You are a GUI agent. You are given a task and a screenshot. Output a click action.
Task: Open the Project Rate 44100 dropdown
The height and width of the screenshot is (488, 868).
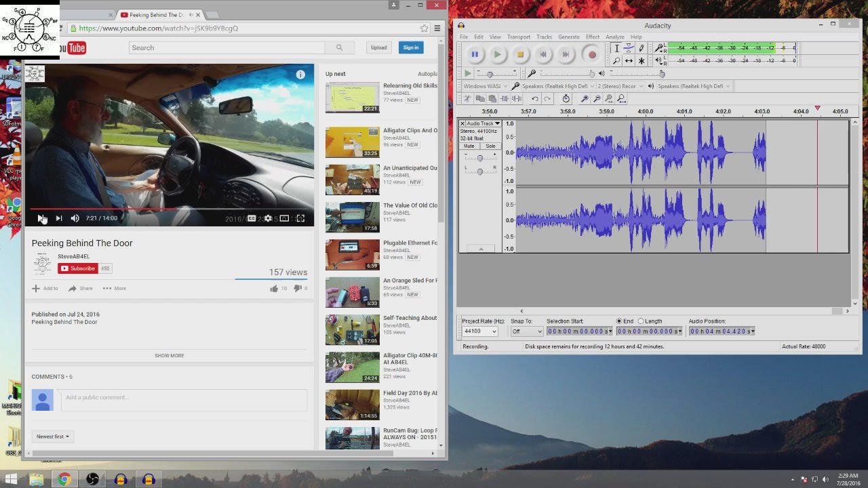coord(480,331)
